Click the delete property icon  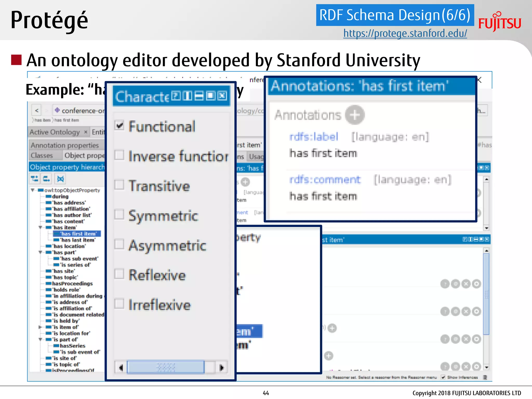[60, 179]
